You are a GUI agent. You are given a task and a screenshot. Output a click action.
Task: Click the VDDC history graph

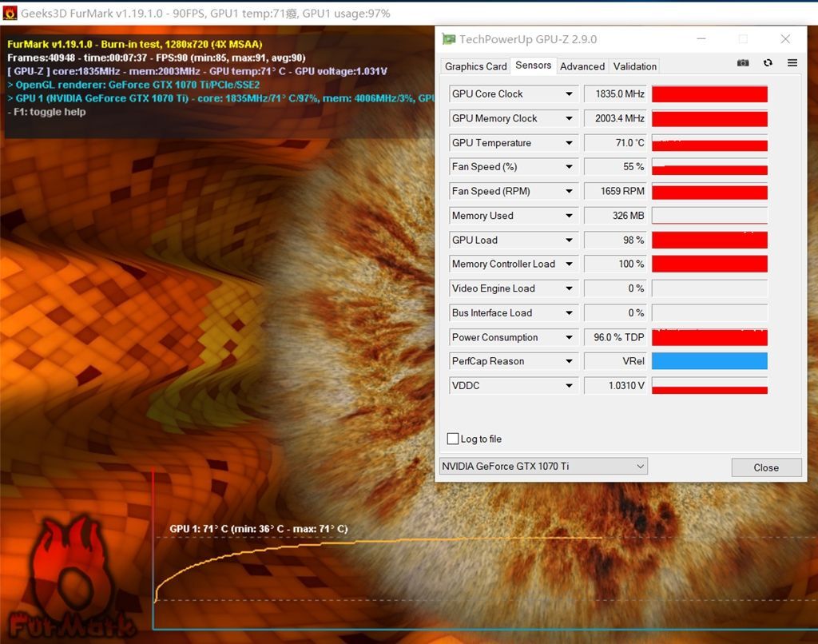[709, 386]
